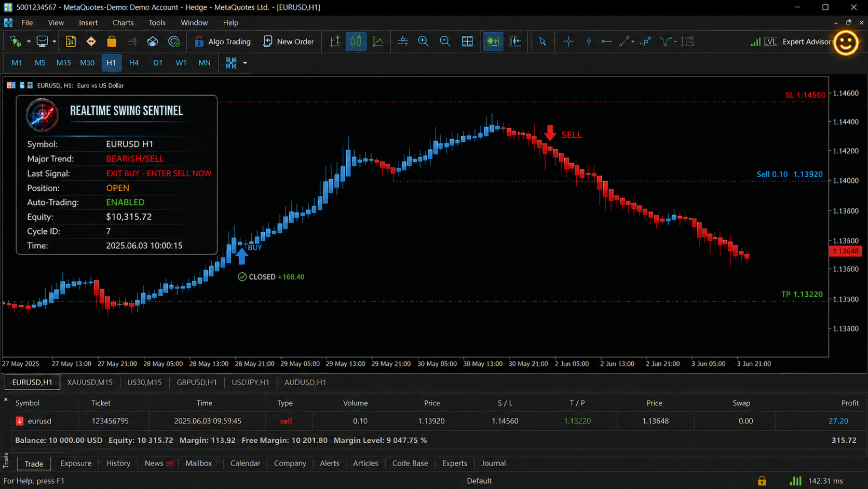Viewport: 868px width, 489px height.
Task: Select the M30 timeframe
Action: click(87, 63)
